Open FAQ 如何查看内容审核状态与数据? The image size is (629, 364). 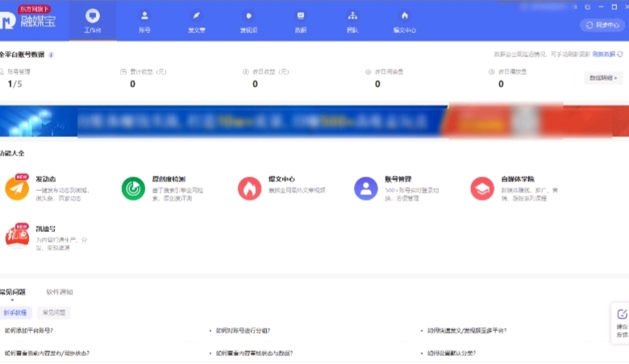tap(254, 354)
